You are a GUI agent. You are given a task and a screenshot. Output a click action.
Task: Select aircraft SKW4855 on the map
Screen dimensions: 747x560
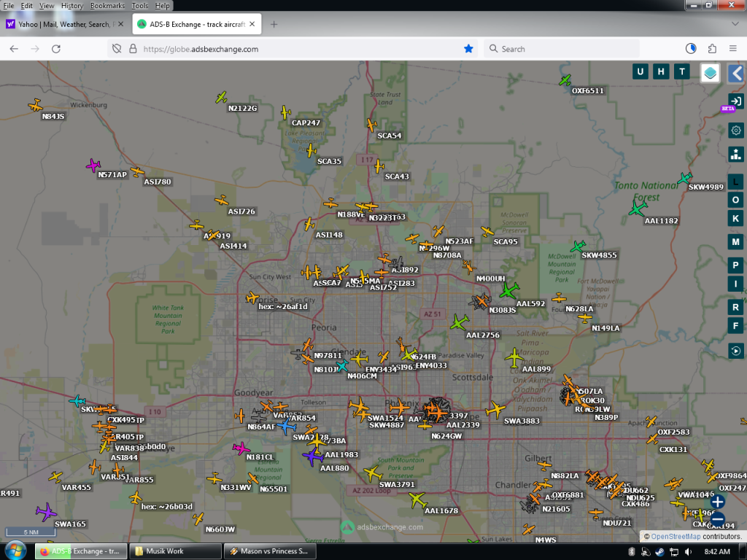578,246
